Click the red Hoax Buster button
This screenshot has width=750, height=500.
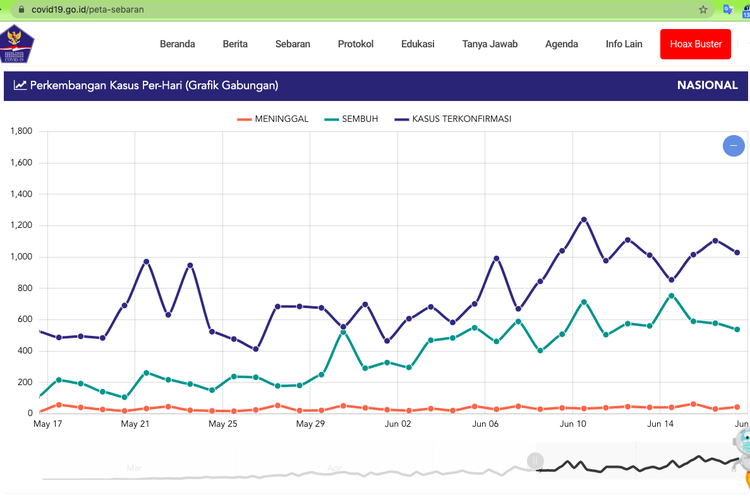tap(695, 44)
